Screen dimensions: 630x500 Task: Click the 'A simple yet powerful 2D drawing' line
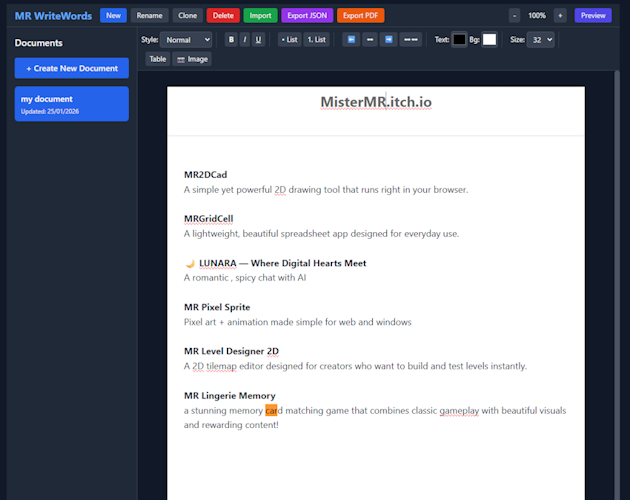(x=326, y=190)
